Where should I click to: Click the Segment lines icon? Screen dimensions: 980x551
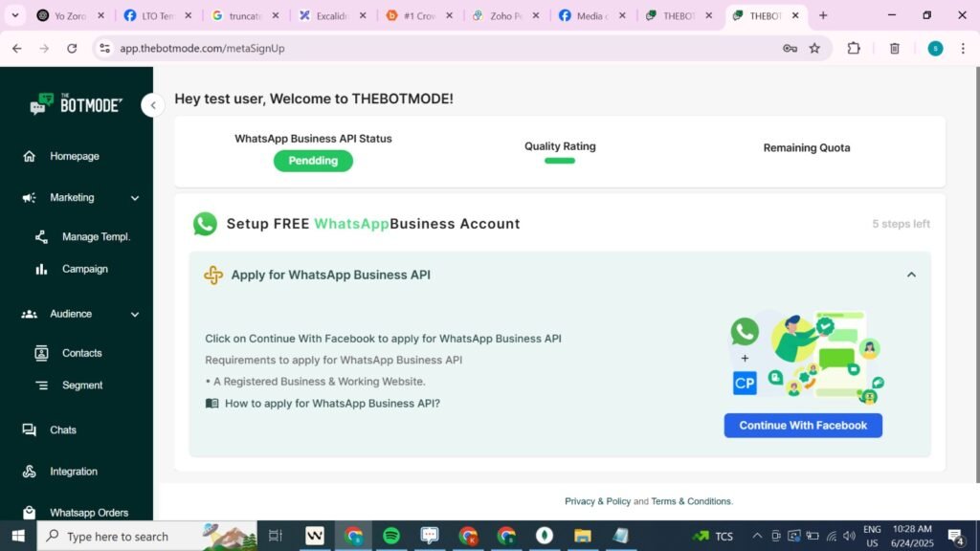[x=41, y=386]
